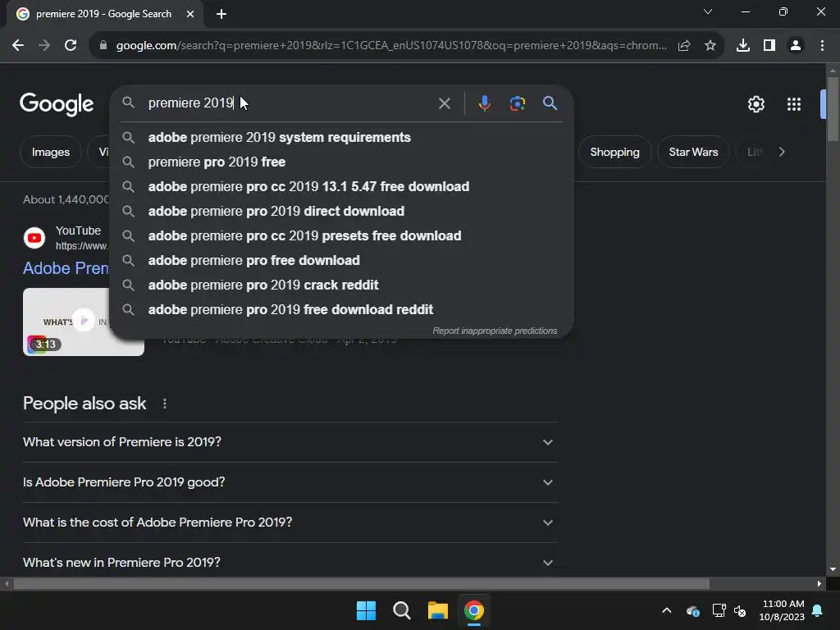The height and width of the screenshot is (630, 840).
Task: Click horizontal scrollbar right arrow
Action: pyautogui.click(x=819, y=583)
